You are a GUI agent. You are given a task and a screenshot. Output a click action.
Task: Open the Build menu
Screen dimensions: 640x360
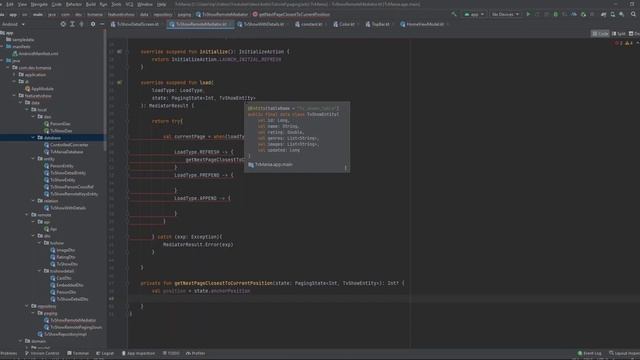coord(91,4)
